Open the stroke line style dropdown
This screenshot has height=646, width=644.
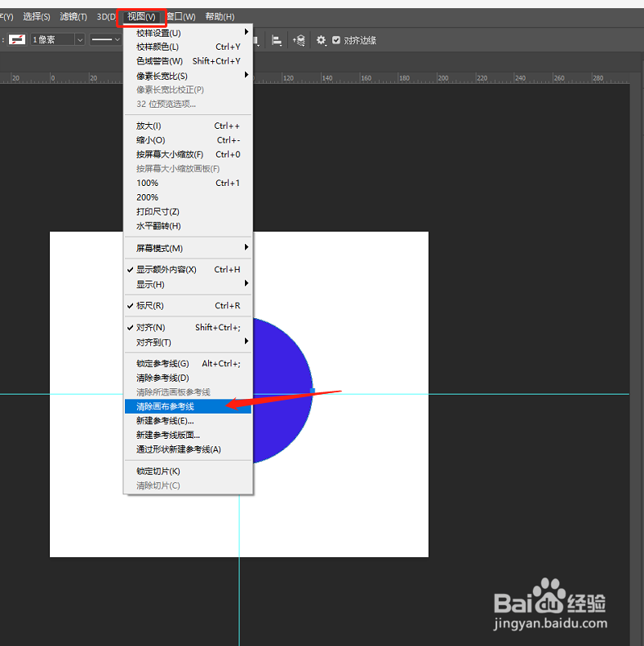coord(105,39)
